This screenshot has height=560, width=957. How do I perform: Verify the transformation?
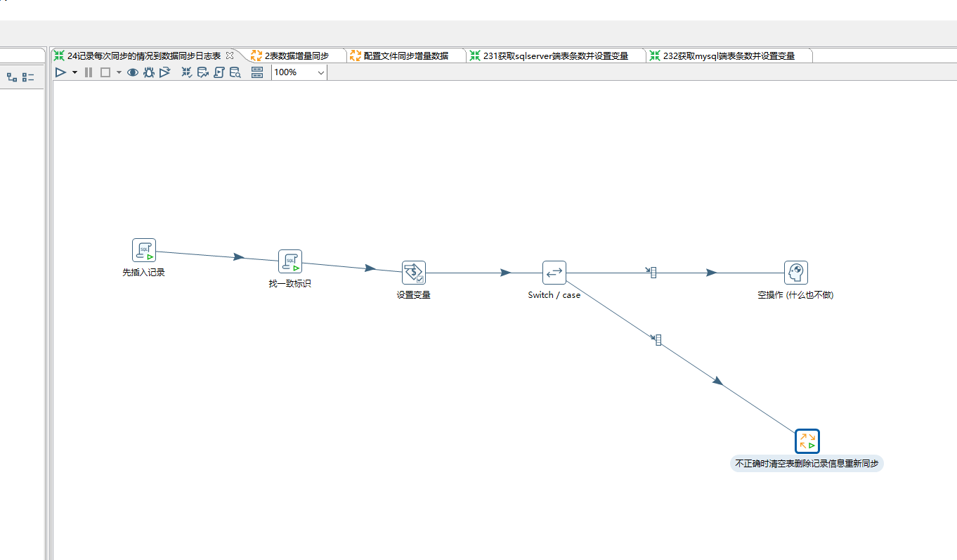click(x=187, y=72)
